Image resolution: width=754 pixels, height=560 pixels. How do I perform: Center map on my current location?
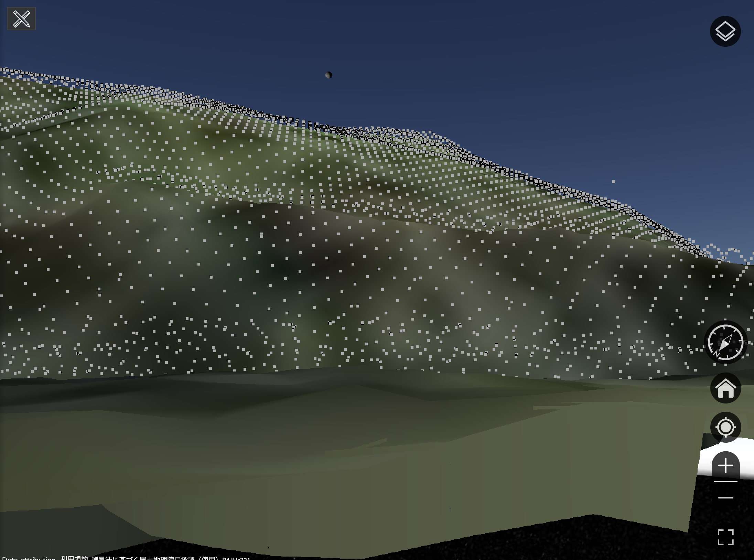pyautogui.click(x=725, y=427)
